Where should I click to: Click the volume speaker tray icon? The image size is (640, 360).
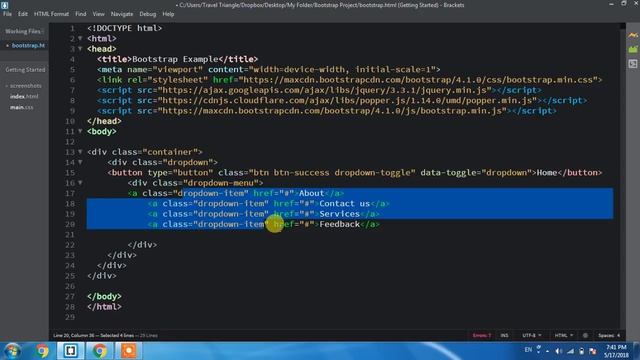[558, 351]
